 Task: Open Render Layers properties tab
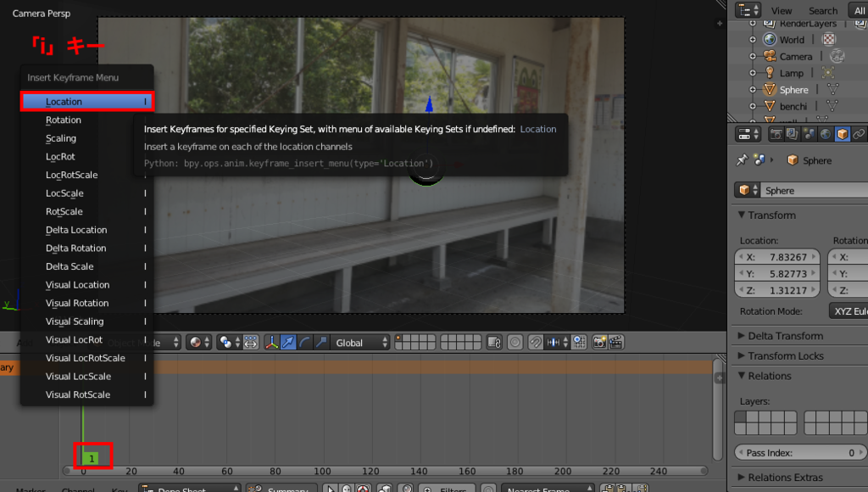[793, 134]
